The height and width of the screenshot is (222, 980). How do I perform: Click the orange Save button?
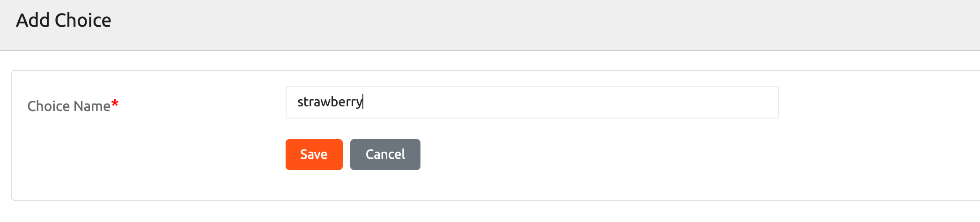click(x=314, y=155)
